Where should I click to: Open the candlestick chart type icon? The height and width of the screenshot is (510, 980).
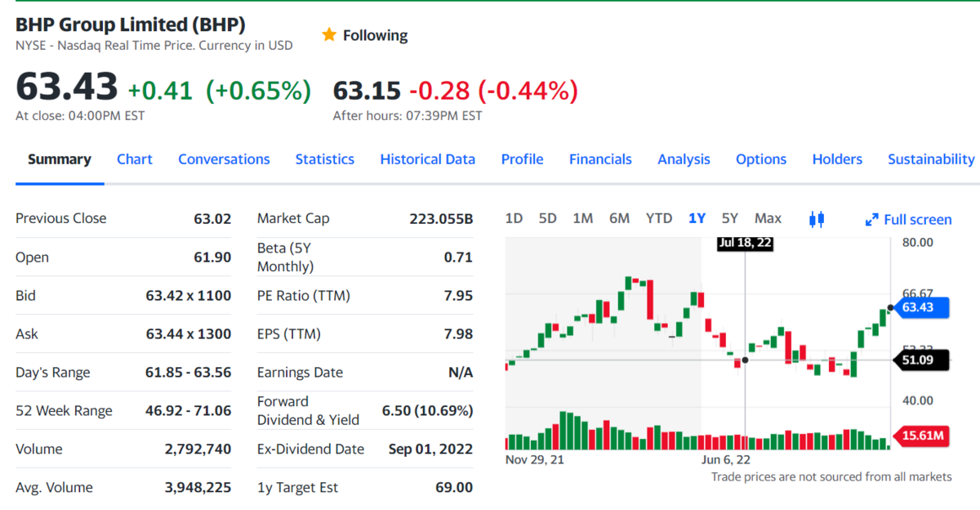pos(817,219)
